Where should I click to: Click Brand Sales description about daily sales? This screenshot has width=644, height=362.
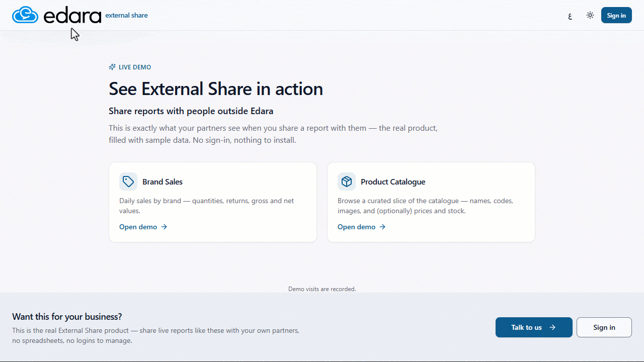207,206
